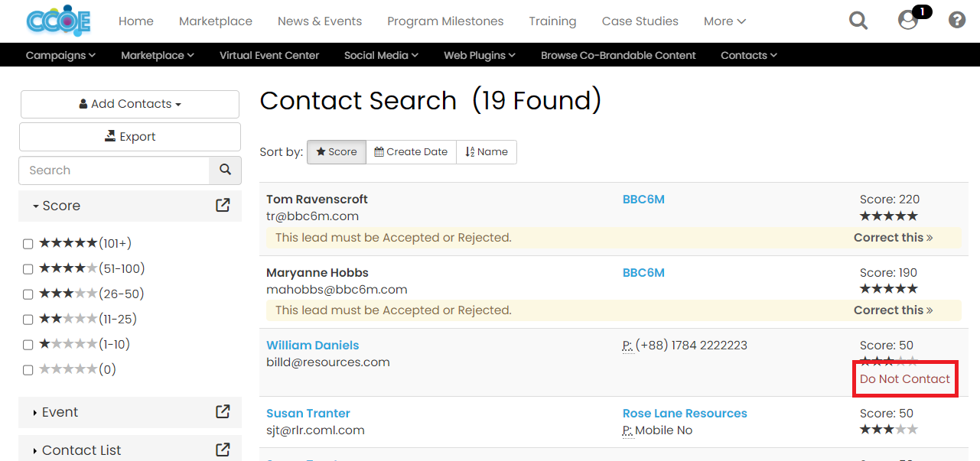Screen dimensions: 980x461
Task: Open the Training menu item
Action: pyautogui.click(x=552, y=21)
